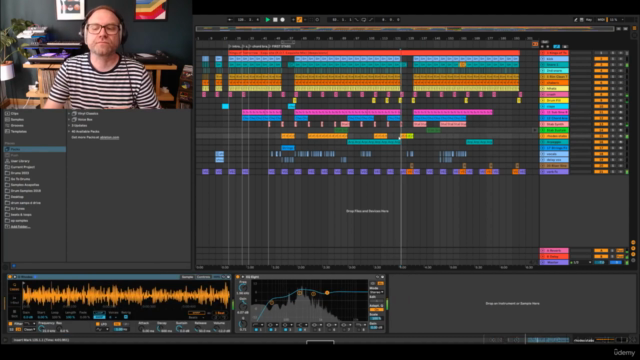640x360 pixels.
Task: Click the arrangement overview bar
Action: pos(405,29)
